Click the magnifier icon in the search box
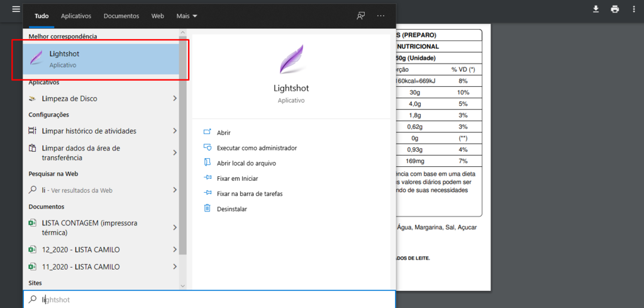 point(32,299)
